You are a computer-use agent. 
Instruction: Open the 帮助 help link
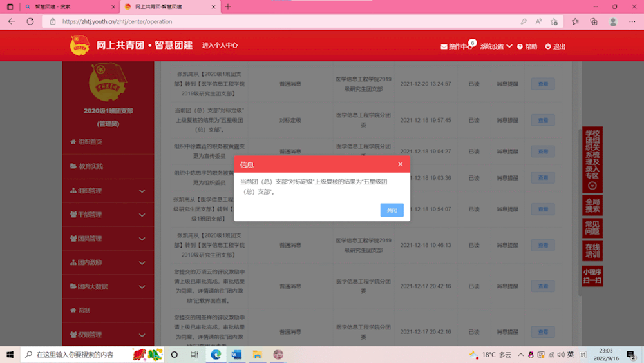click(x=527, y=46)
